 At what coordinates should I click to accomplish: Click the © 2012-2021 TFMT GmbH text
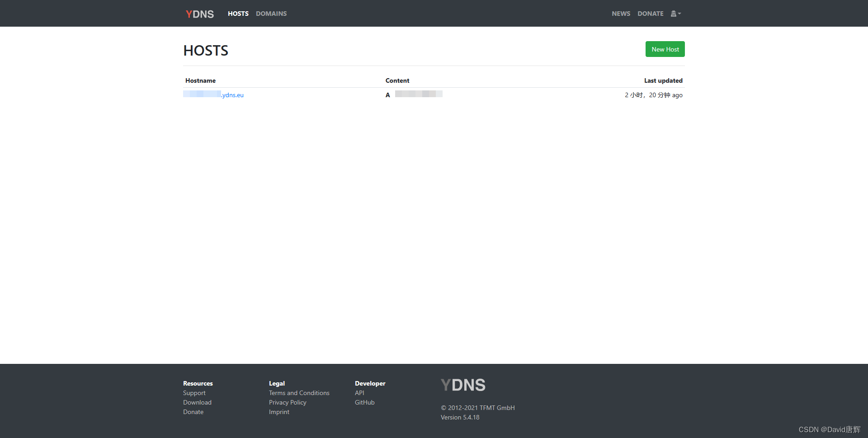point(478,408)
